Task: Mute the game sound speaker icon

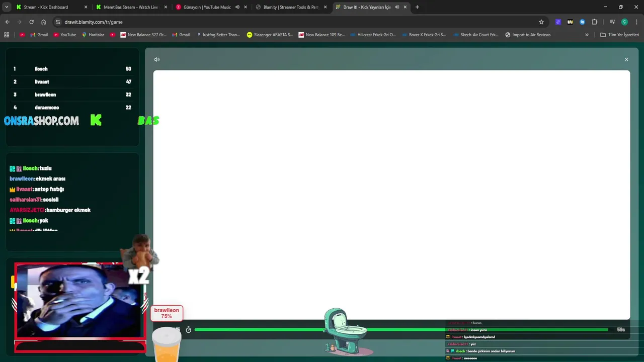Action: pos(157,59)
